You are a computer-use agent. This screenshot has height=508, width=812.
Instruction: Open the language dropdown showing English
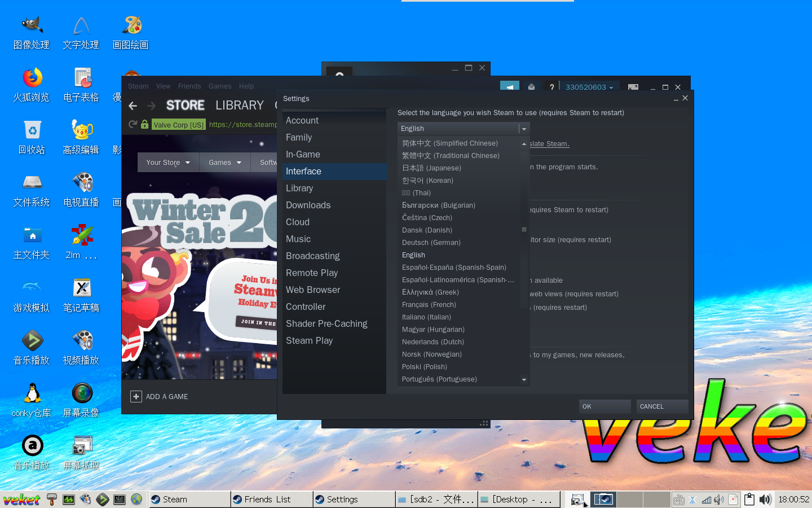[463, 129]
